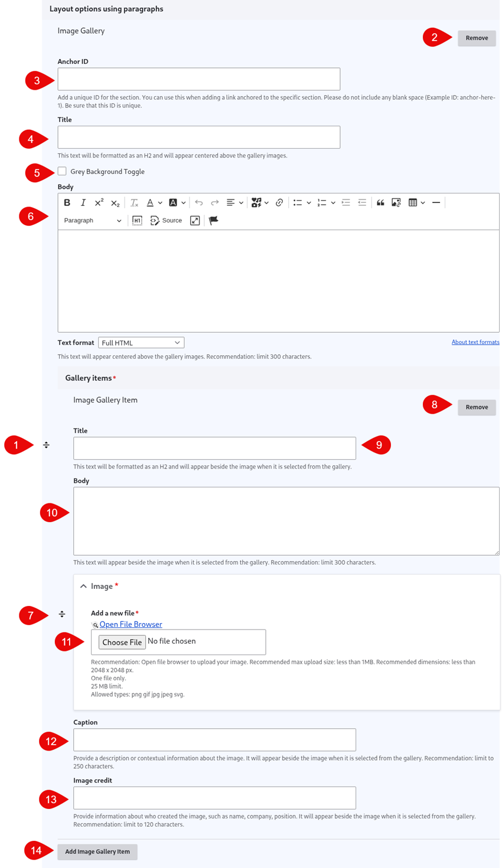Open the background color dropdown arrow
Viewport: 502px width, 868px height.
pos(184,203)
